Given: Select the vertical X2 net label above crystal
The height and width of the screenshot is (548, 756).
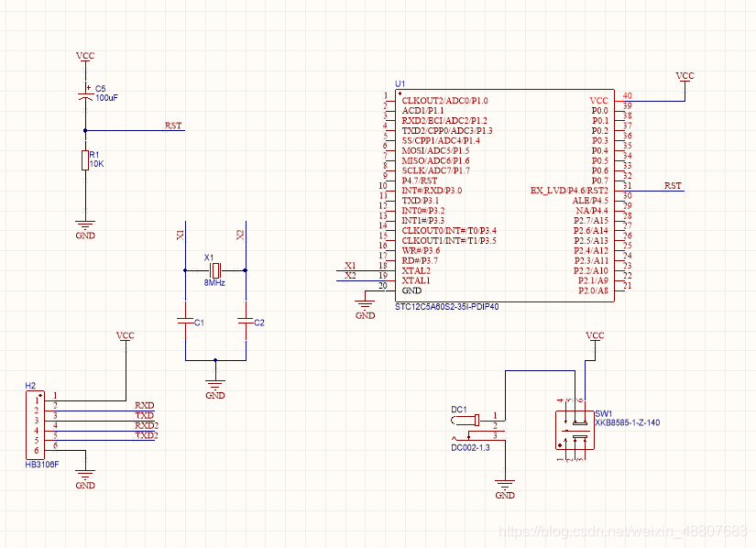Looking at the screenshot, I should coord(239,236).
